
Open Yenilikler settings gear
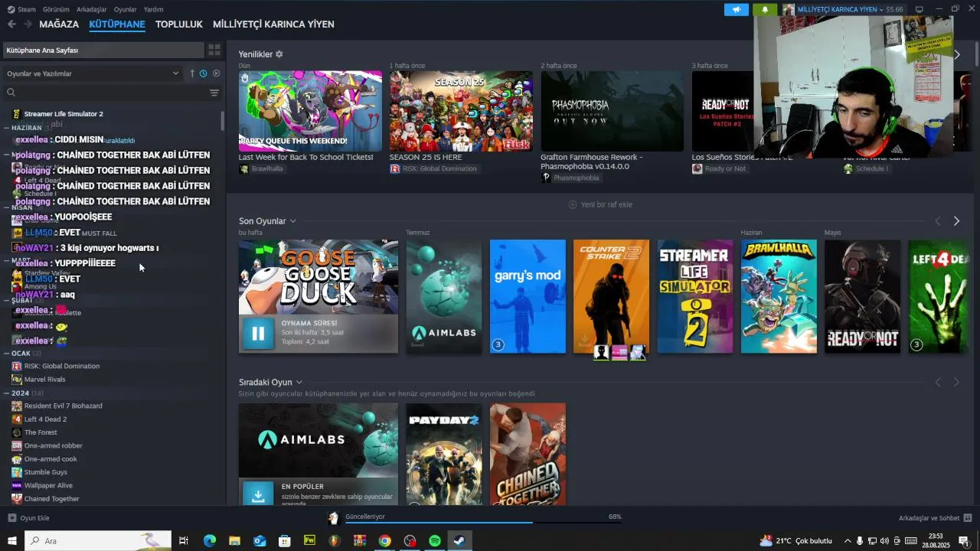[x=279, y=54]
